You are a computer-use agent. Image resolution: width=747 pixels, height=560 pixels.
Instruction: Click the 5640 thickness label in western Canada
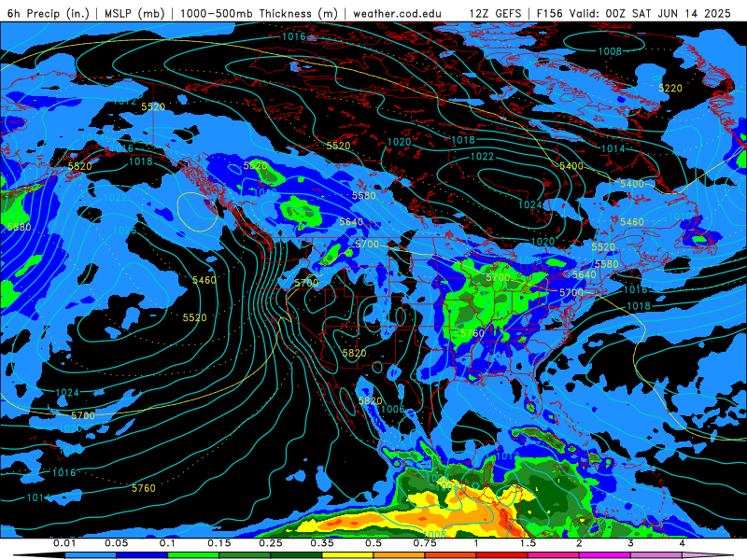click(x=351, y=222)
